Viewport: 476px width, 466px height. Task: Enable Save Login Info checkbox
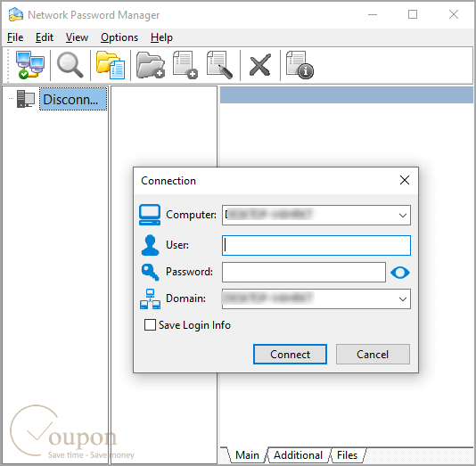150,325
